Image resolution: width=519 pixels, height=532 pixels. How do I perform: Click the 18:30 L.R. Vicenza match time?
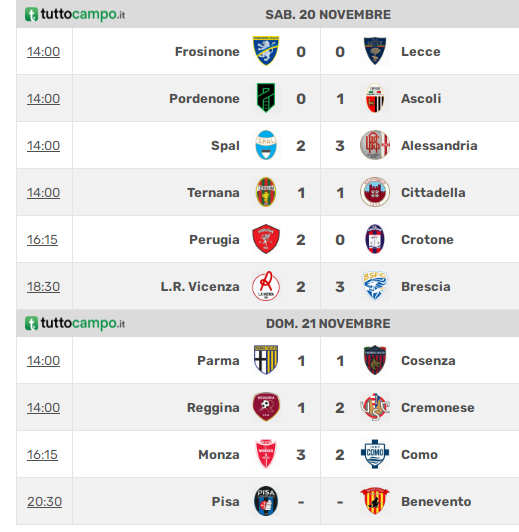click(x=43, y=286)
